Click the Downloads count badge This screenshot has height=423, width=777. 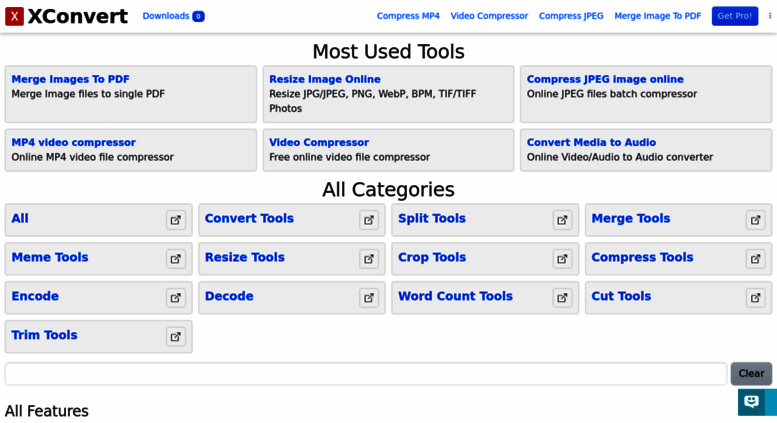pos(198,16)
